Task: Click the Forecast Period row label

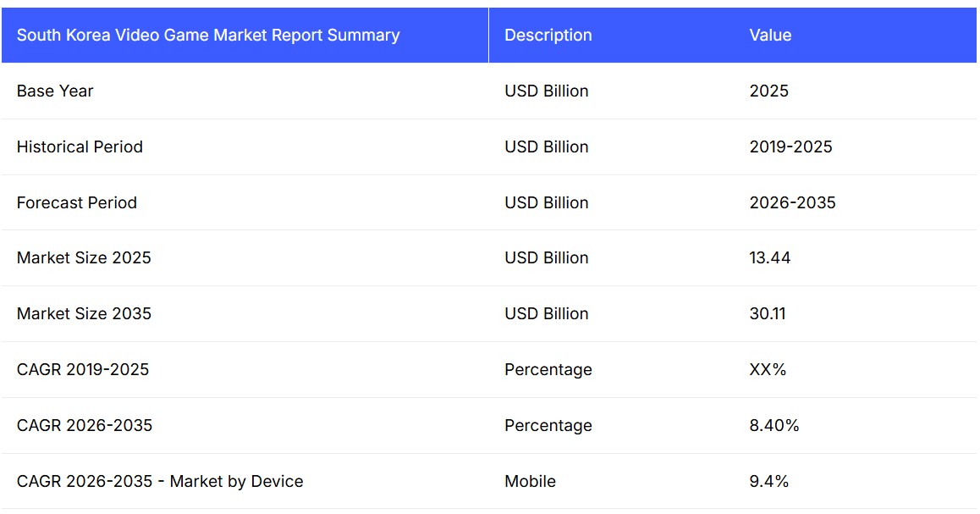Action: pos(77,203)
